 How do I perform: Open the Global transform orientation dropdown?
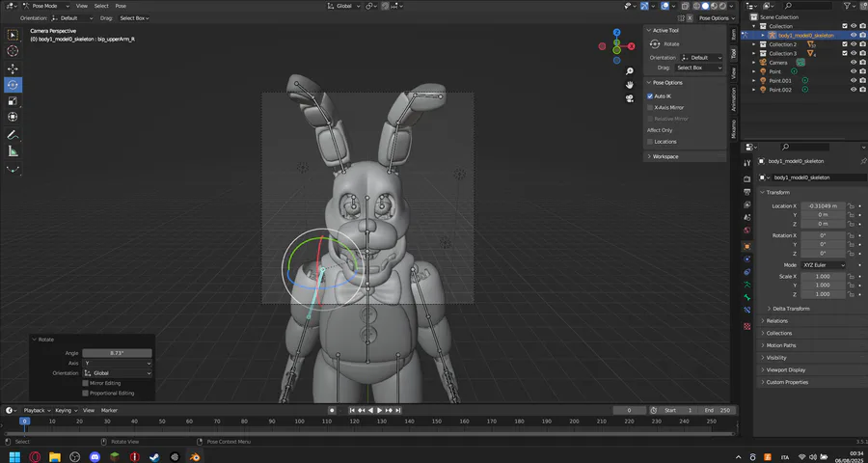click(344, 6)
